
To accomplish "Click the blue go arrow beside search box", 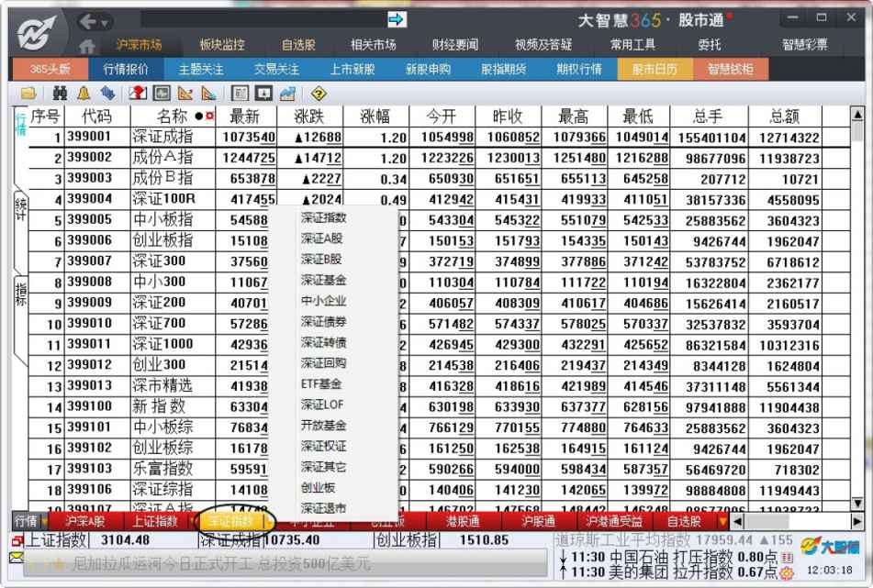I will coord(397,19).
